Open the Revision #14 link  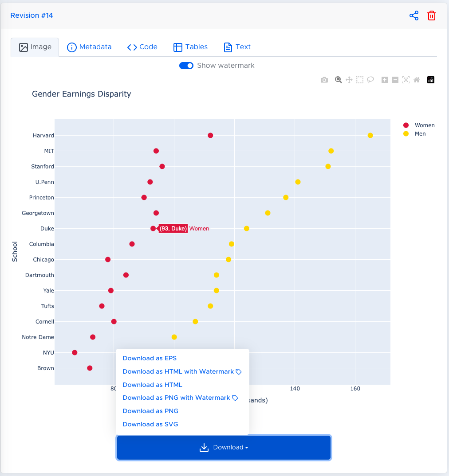pos(32,16)
